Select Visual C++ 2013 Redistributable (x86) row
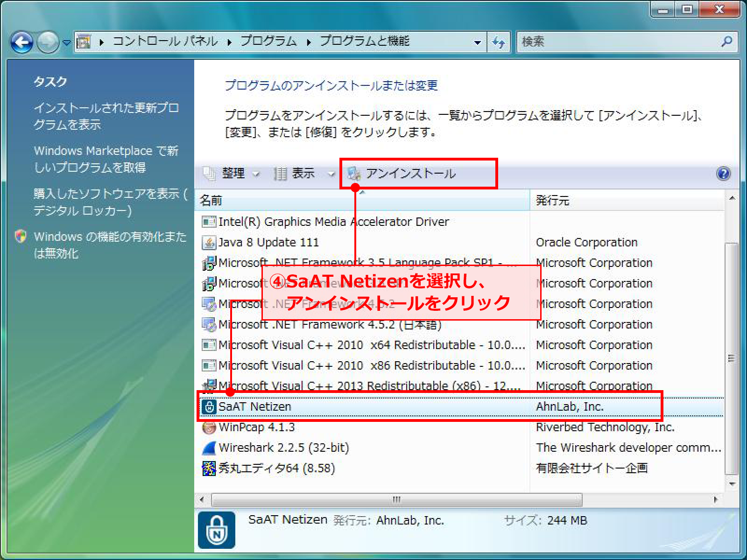 459,386
